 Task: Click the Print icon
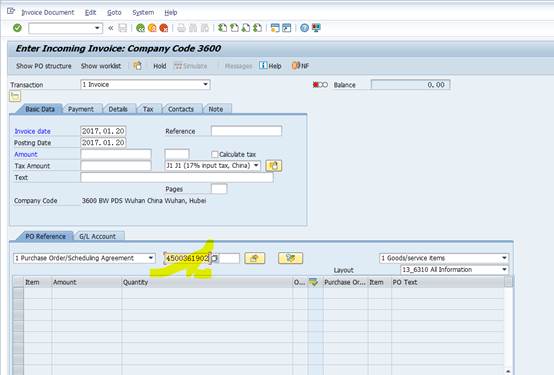[181, 28]
